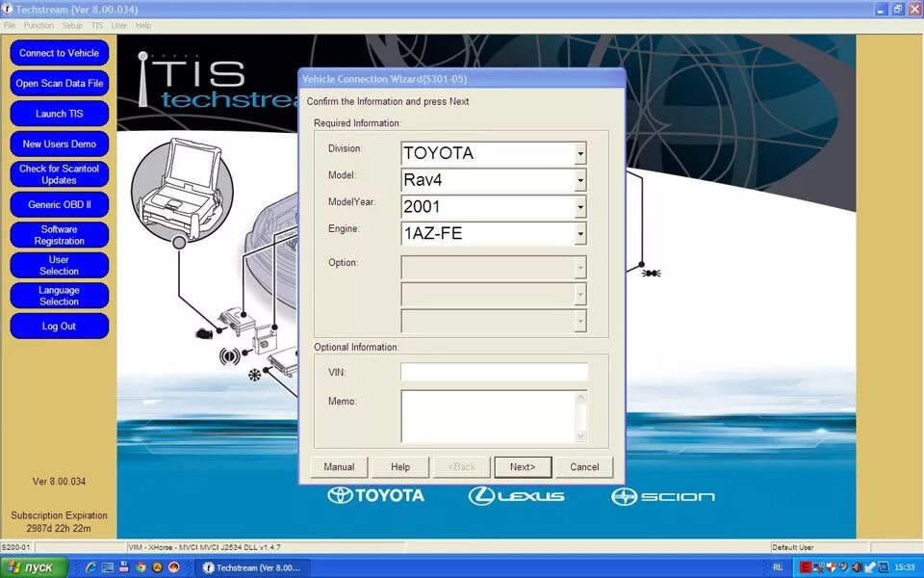The width and height of the screenshot is (924, 578).
Task: Select Generic OBD II button
Action: pos(59,204)
